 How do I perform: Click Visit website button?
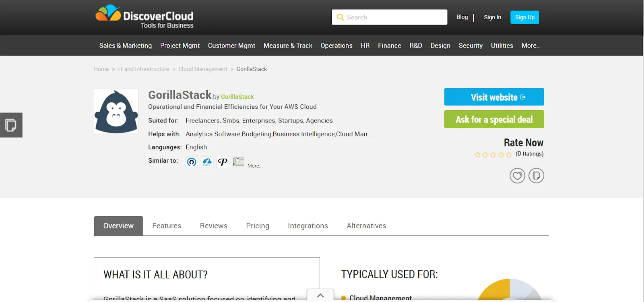[x=494, y=97]
